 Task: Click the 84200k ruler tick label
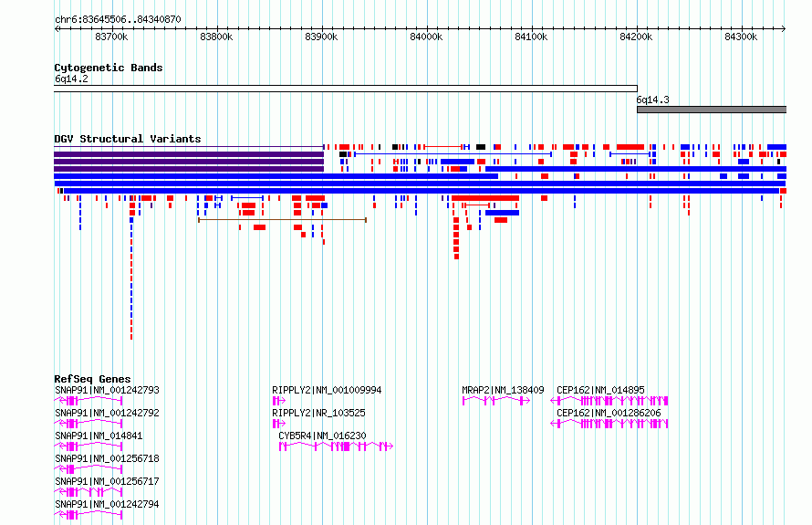tap(636, 37)
